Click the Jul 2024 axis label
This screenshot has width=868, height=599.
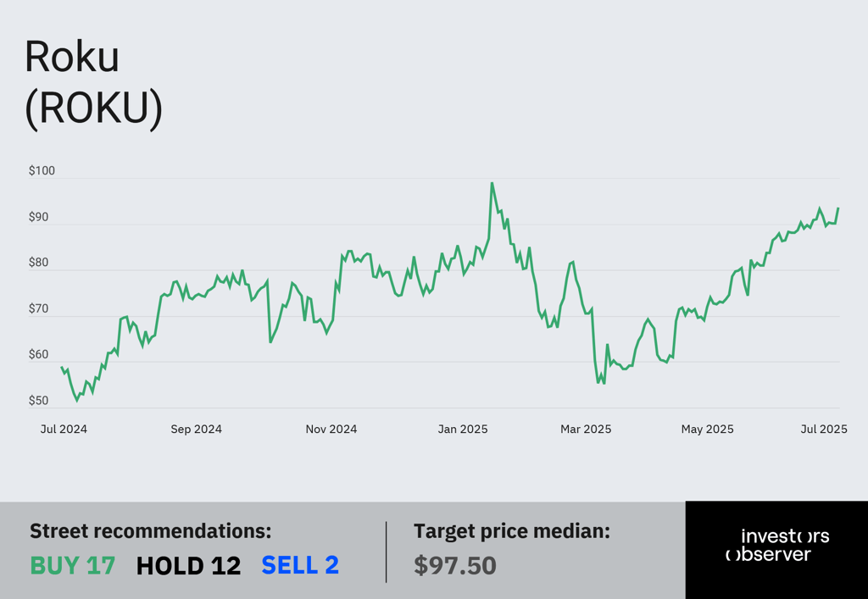[x=64, y=430]
